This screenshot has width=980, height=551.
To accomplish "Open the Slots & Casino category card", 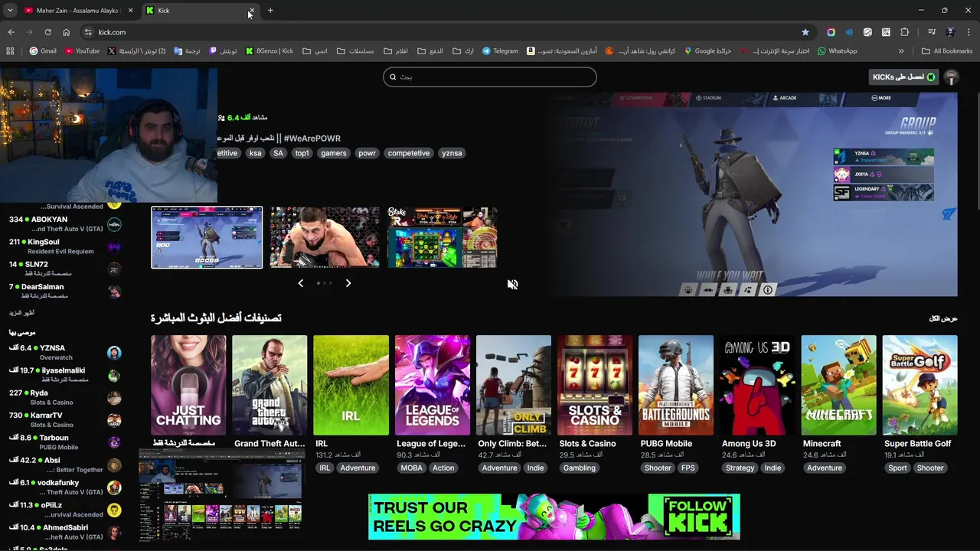I will coord(595,385).
